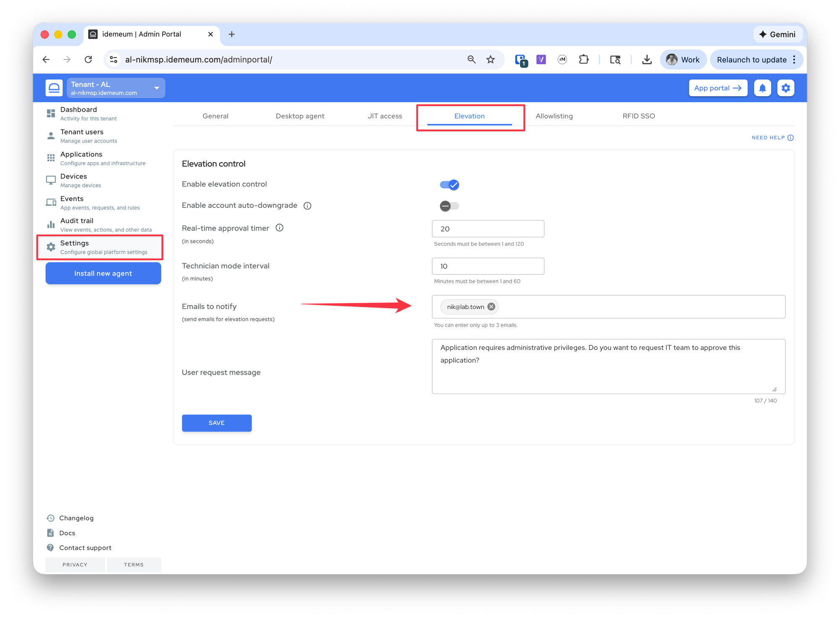Viewport: 840px width, 618px height.
Task: Click info icon beside auto-downgrade
Action: pyautogui.click(x=307, y=205)
